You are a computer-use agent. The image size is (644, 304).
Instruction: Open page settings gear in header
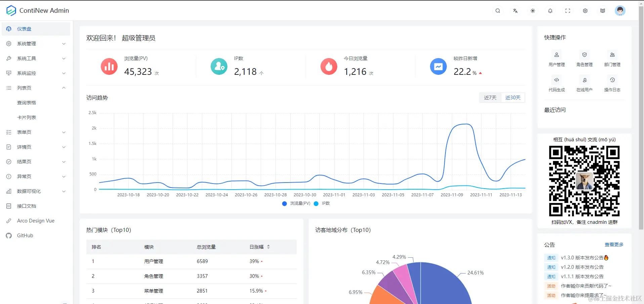point(585,11)
